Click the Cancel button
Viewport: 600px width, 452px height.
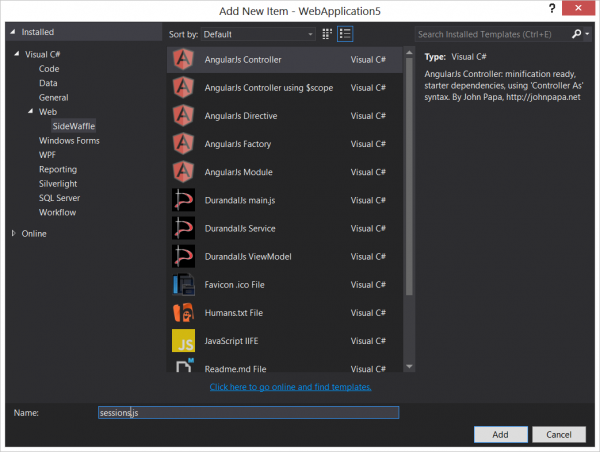pyautogui.click(x=559, y=434)
